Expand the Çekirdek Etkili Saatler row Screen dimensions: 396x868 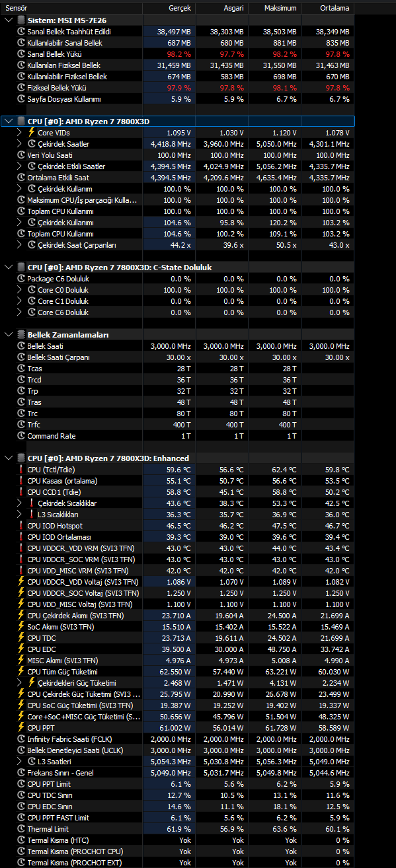(x=19, y=166)
